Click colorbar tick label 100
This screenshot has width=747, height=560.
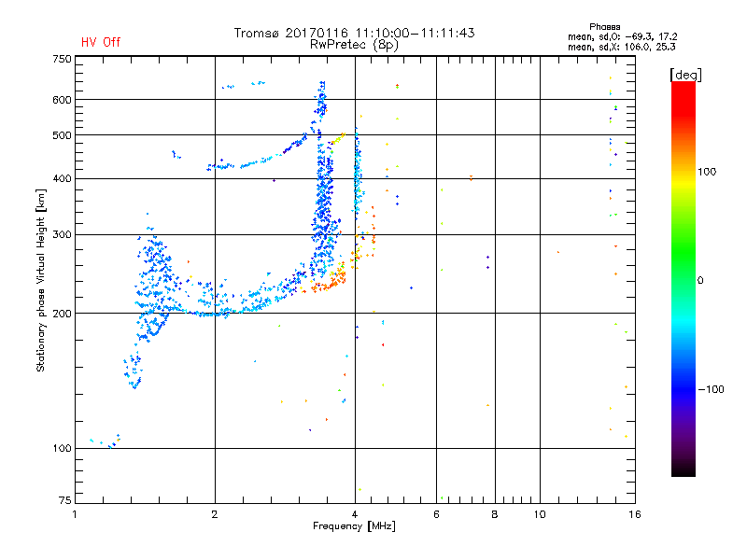point(707,172)
